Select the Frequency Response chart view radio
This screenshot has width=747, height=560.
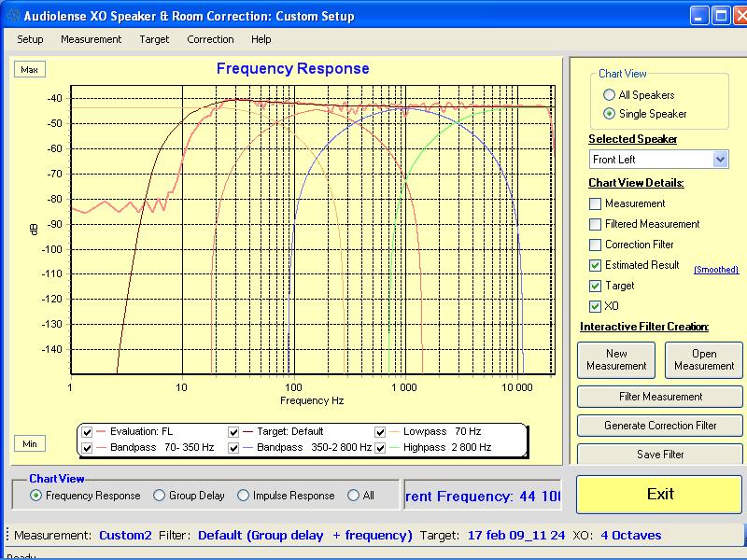point(35,496)
